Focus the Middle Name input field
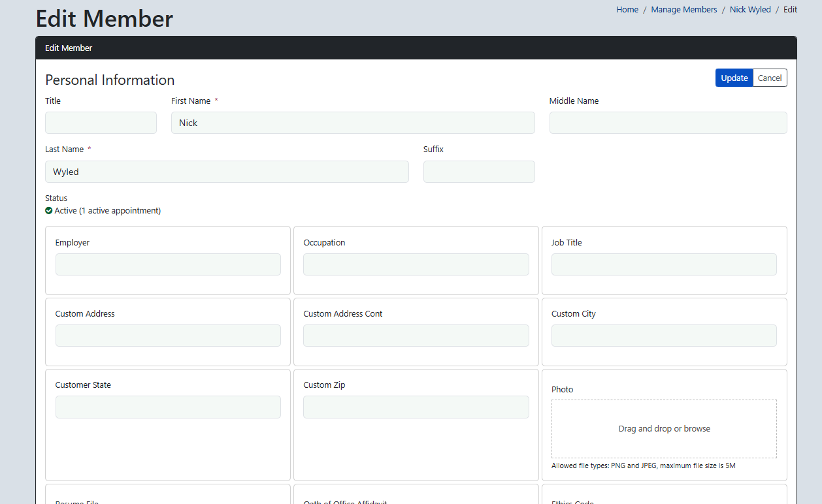Image resolution: width=822 pixels, height=504 pixels. point(668,123)
